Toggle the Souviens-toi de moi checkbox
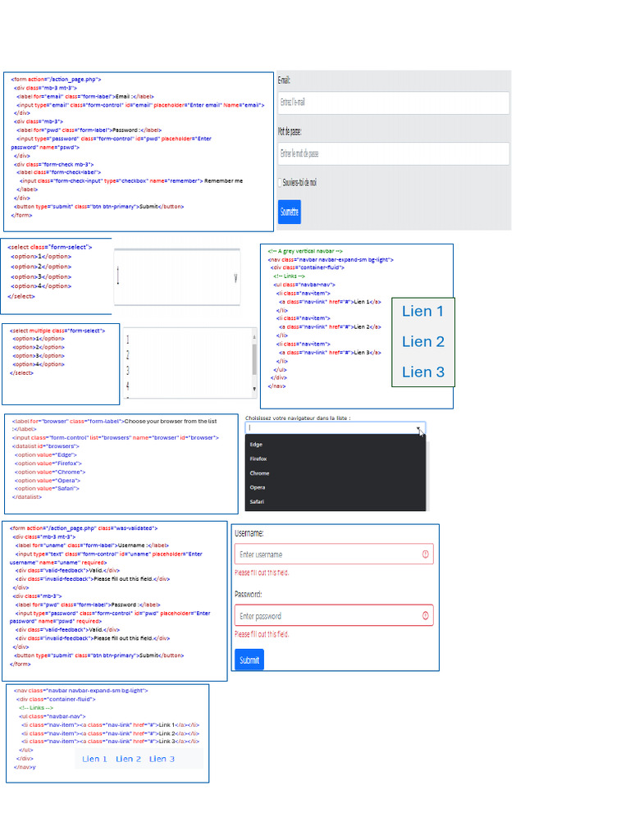The height and width of the screenshot is (840, 630). pyautogui.click(x=280, y=183)
